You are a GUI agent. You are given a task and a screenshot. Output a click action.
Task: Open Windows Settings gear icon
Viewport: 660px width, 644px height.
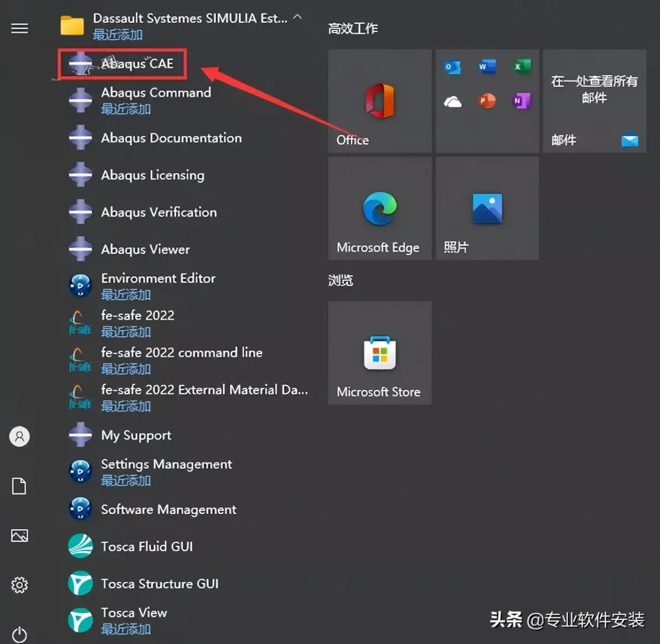[x=19, y=585]
